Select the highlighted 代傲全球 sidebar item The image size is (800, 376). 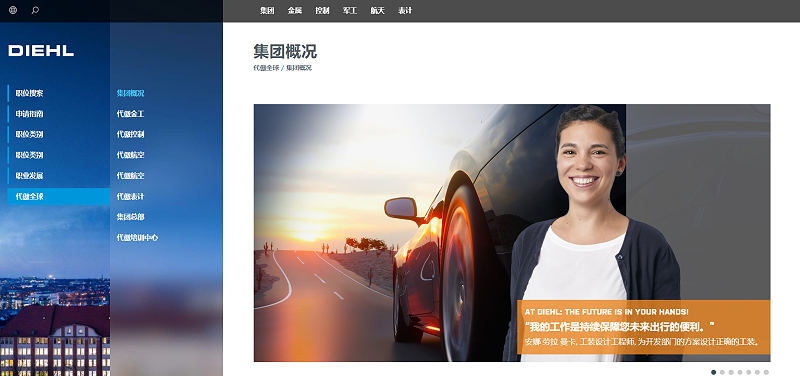tap(59, 196)
